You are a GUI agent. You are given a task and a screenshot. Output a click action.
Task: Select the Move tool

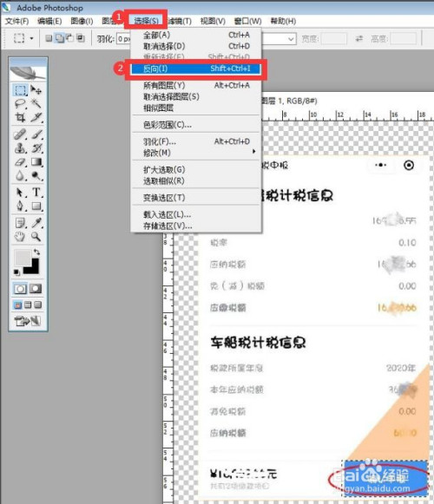tap(36, 90)
